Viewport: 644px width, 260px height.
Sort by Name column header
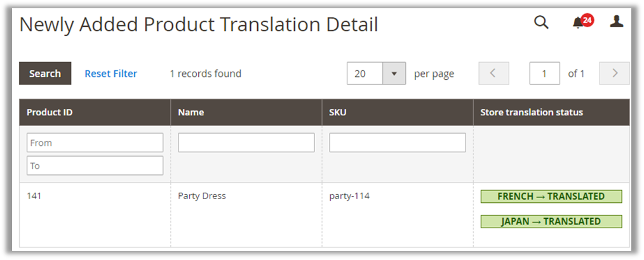pos(191,112)
